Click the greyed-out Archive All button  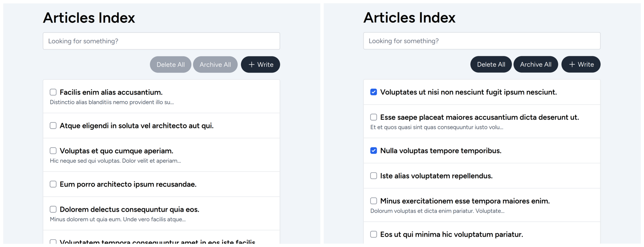tap(215, 65)
